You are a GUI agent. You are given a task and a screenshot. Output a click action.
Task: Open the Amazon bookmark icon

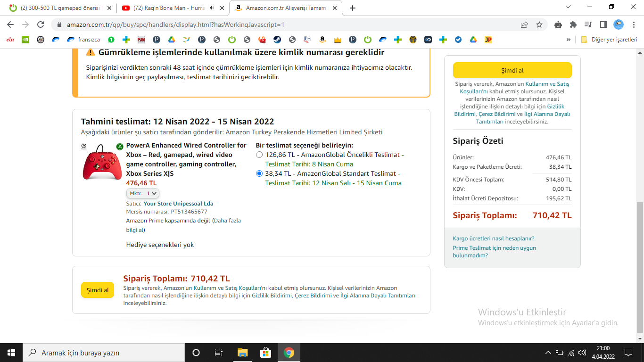click(322, 40)
